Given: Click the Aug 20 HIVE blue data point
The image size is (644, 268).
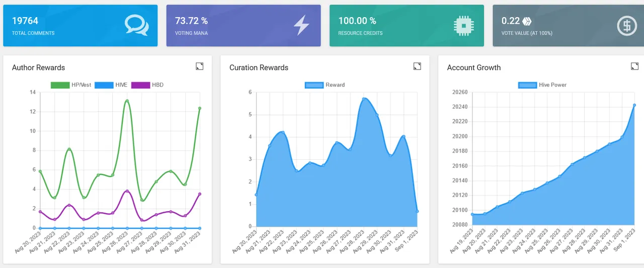Looking at the screenshot, I should point(40,228).
